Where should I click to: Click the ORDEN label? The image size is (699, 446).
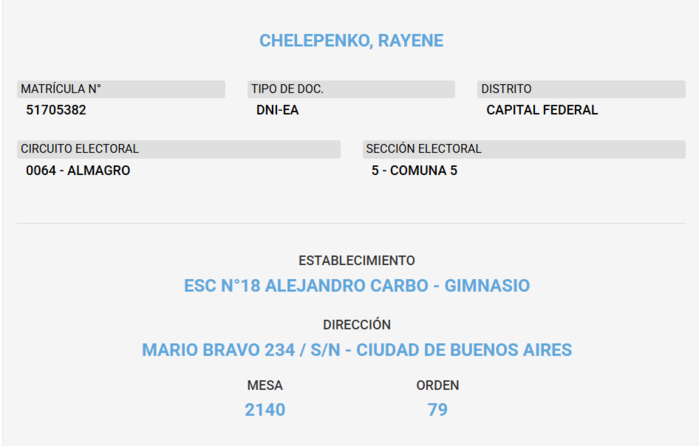(437, 385)
